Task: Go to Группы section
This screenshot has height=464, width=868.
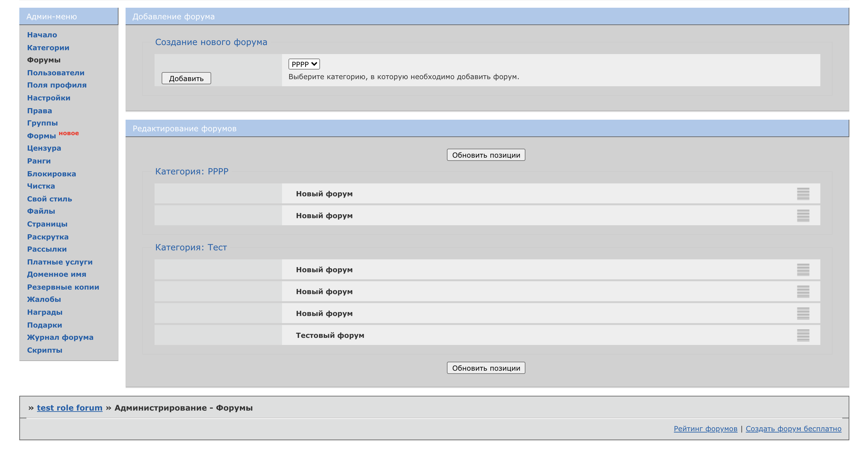Action: click(42, 123)
